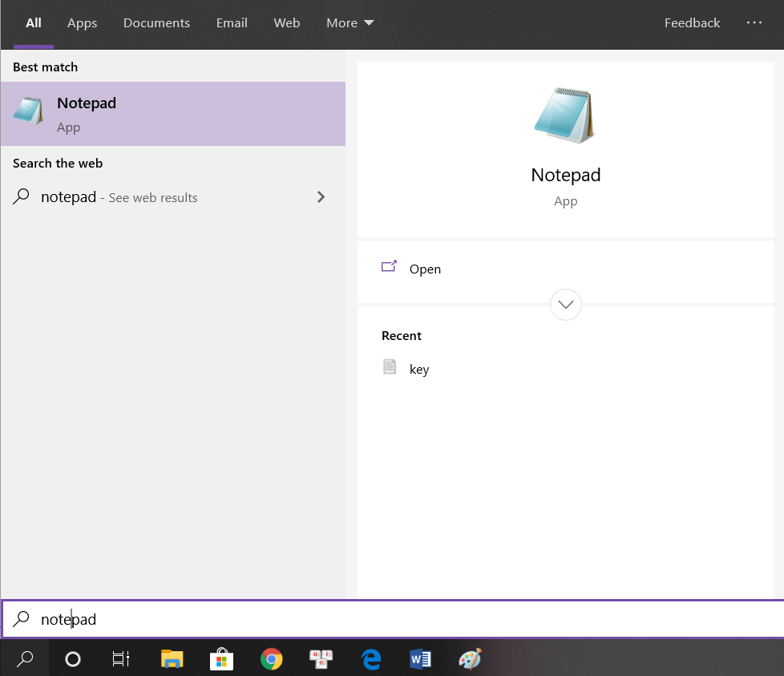This screenshot has width=784, height=676.
Task: Open Task View on the taskbar
Action: (x=121, y=659)
